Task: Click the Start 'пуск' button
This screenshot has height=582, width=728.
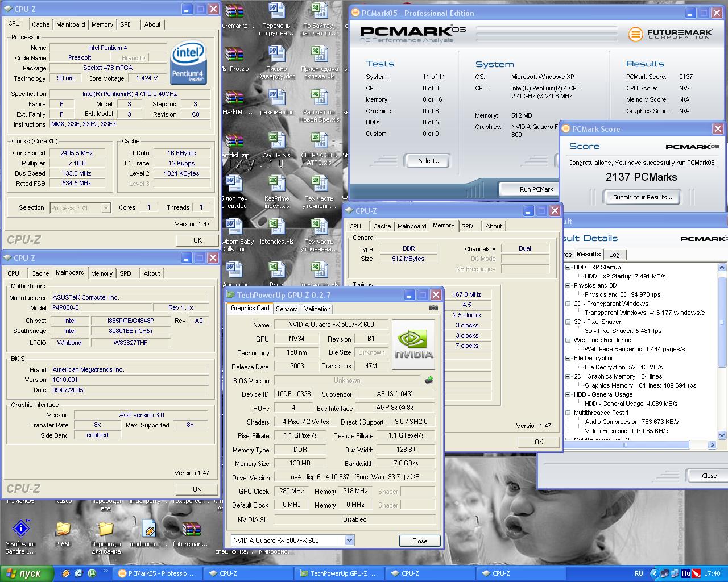Action: (27, 573)
